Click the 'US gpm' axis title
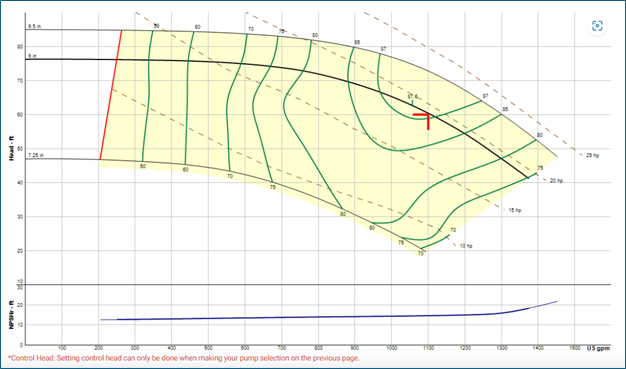 tap(598, 348)
